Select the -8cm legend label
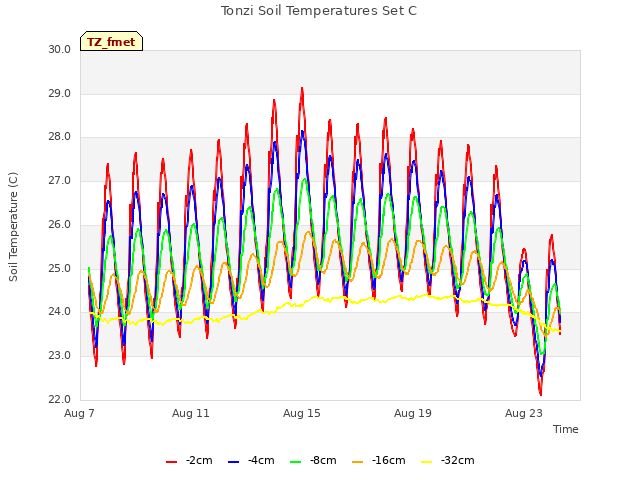640x480 pixels. 323,461
